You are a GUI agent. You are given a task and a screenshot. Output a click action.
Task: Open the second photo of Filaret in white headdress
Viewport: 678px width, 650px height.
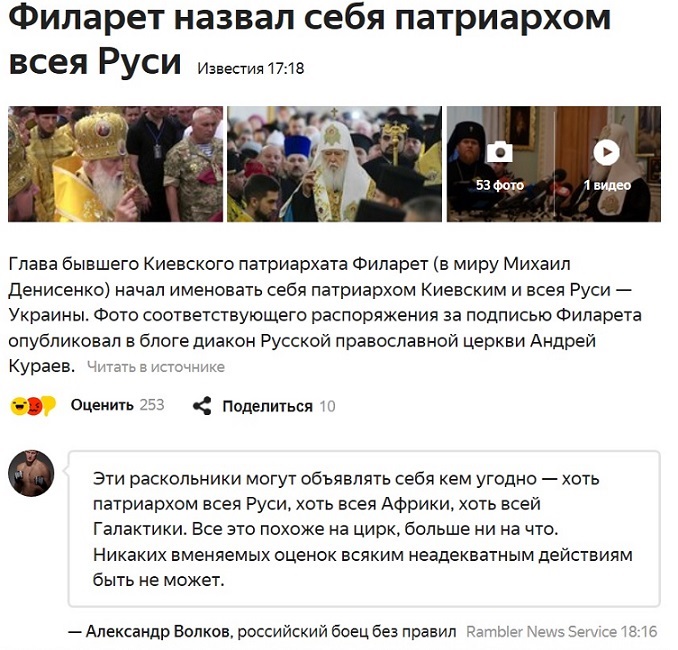[x=334, y=164]
